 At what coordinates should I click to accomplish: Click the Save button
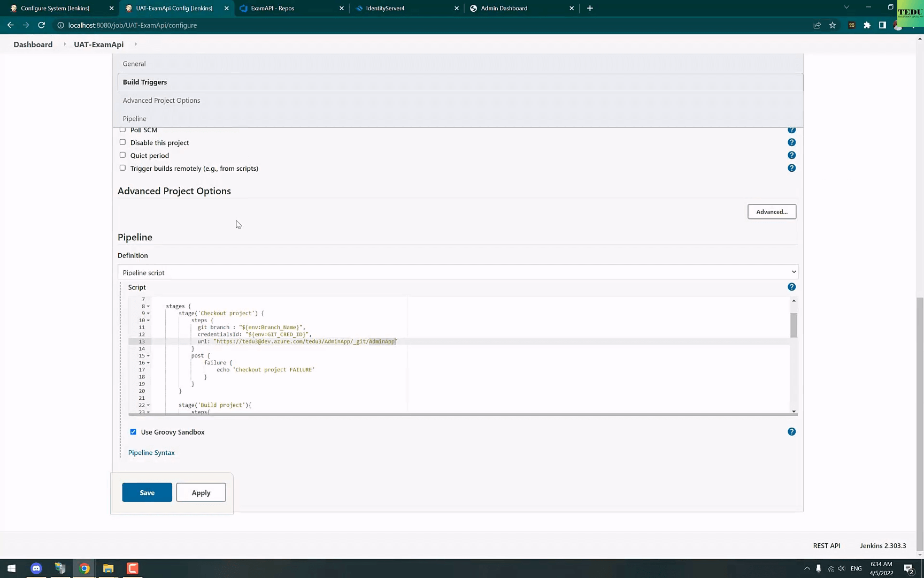click(x=147, y=492)
